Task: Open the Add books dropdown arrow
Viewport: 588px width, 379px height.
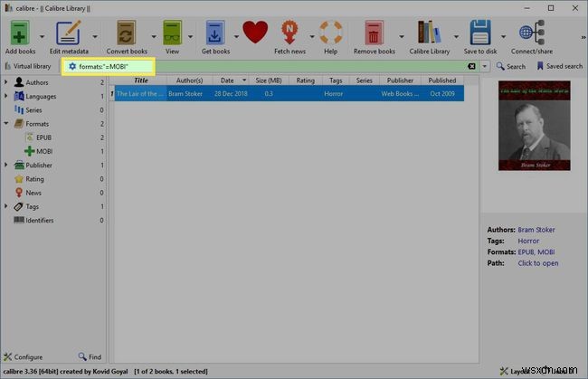Action: coord(42,37)
